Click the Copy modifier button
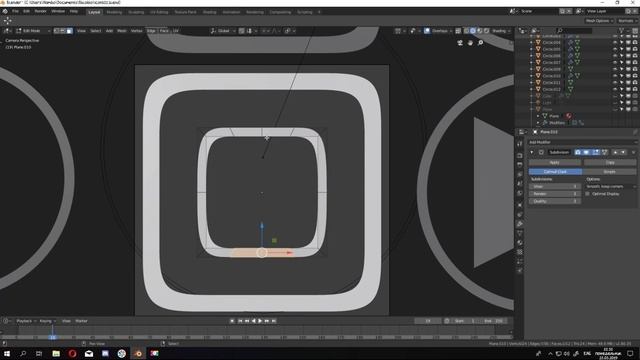 tap(610, 162)
